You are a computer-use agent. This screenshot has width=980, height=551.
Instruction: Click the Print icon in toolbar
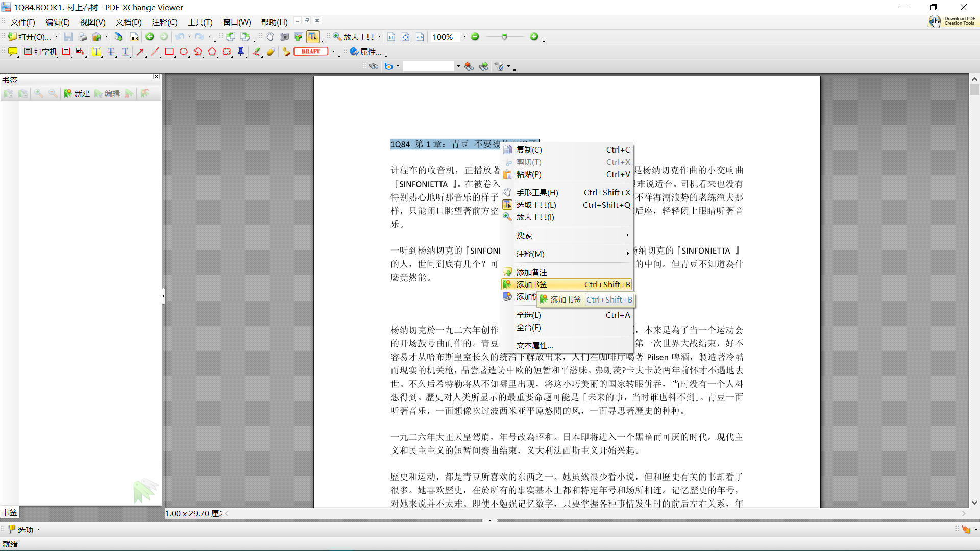pos(82,37)
